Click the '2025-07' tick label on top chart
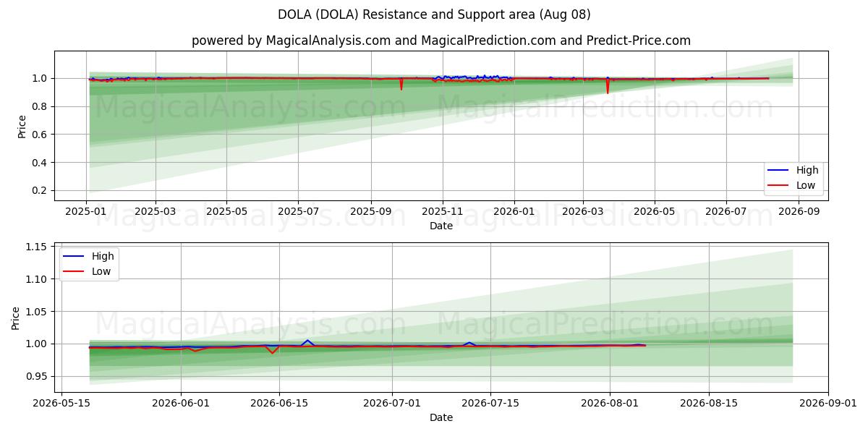Viewport: 868px width, 434px height. (299, 212)
